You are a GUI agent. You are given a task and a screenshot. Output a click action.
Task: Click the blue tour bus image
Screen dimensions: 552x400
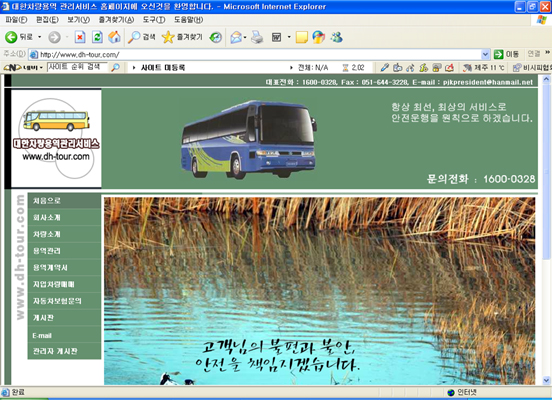pos(249,139)
